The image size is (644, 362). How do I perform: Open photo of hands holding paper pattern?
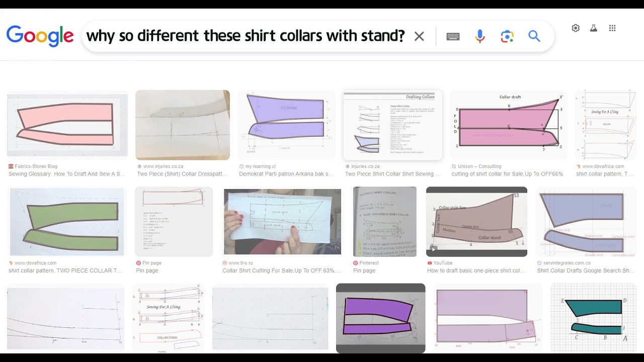pyautogui.click(x=282, y=222)
